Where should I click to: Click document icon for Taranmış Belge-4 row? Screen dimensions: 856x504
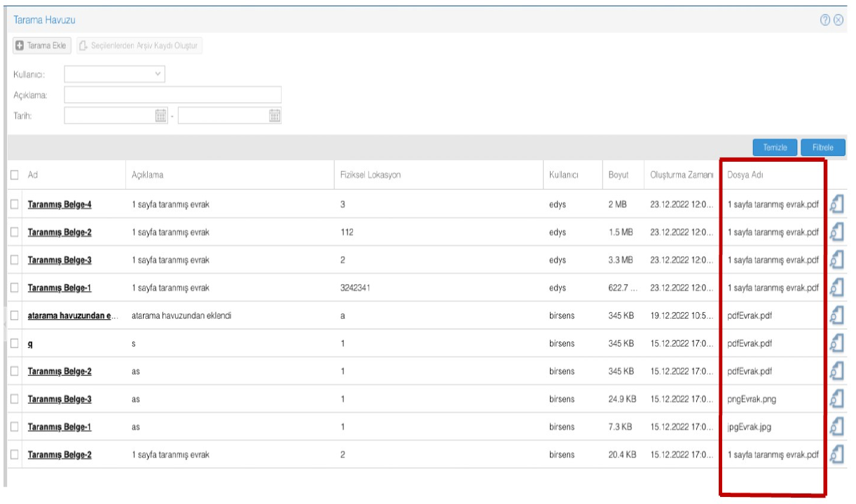click(x=837, y=204)
